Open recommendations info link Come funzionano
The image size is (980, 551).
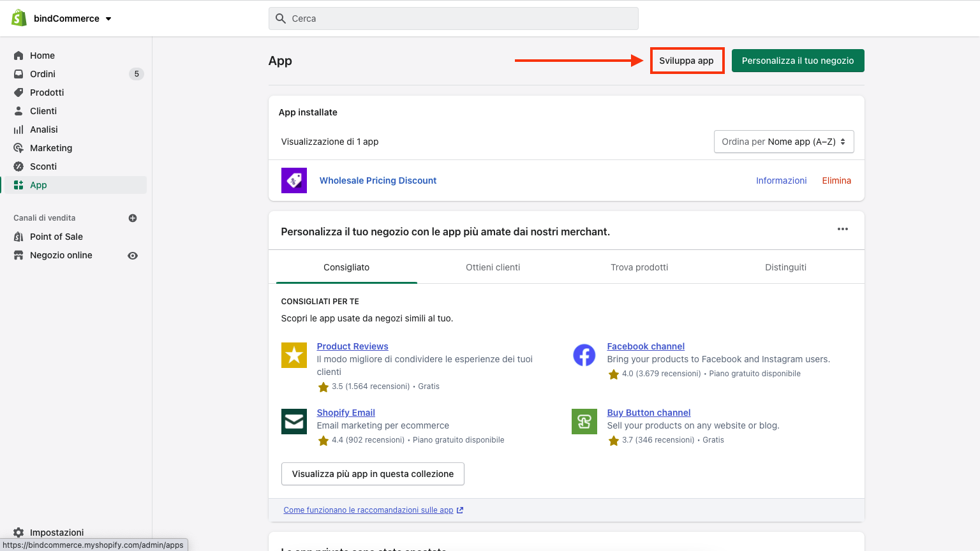(368, 510)
